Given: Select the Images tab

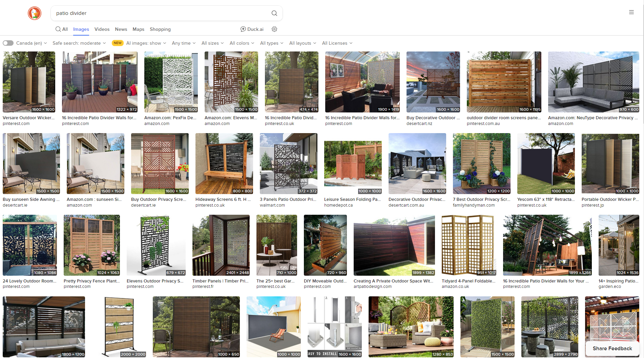Looking at the screenshot, I should [81, 29].
